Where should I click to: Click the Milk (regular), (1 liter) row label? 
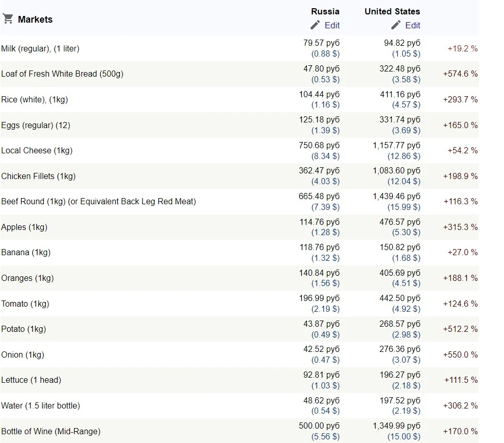40,48
